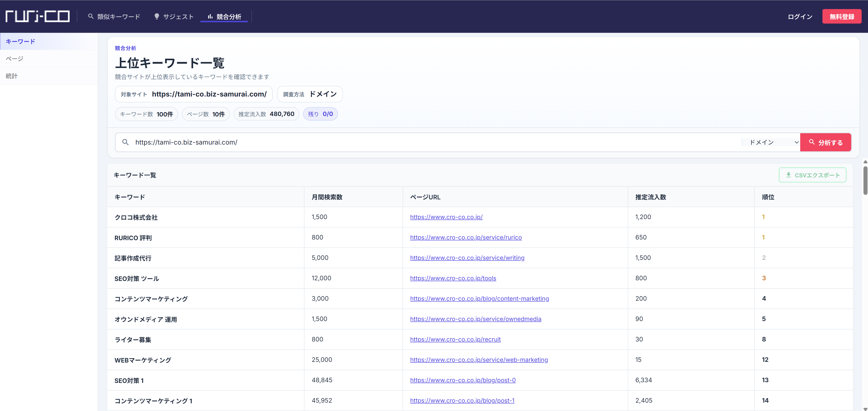The height and width of the screenshot is (411, 868).
Task: Open the /service/rurico page link
Action: click(x=466, y=237)
